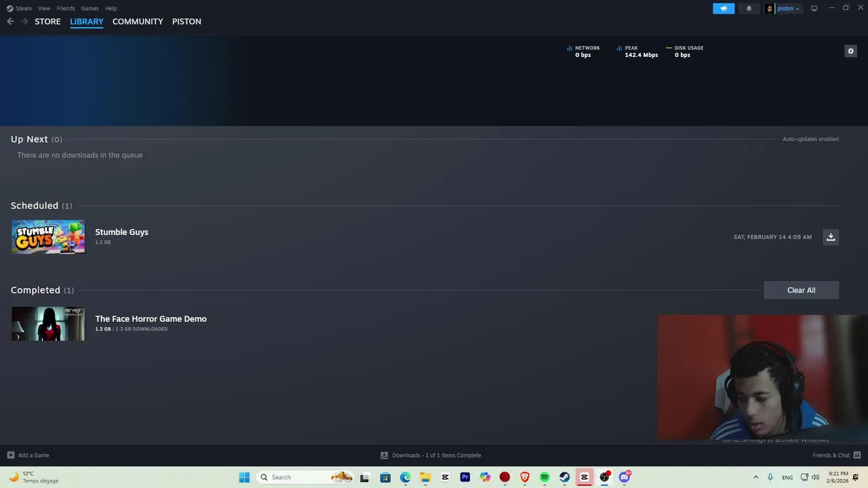Click the taskbar Search box
The image size is (868, 488).
pos(306,477)
